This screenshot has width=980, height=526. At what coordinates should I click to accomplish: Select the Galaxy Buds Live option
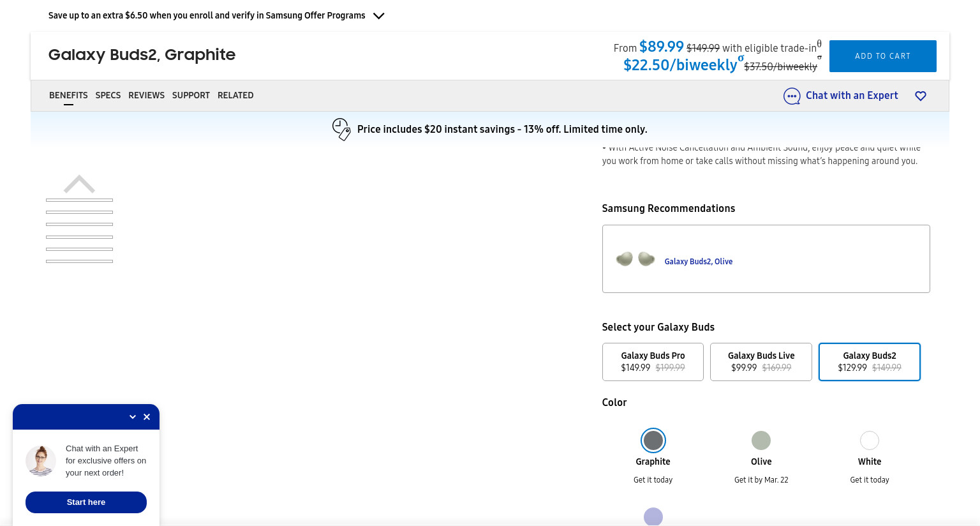pyautogui.click(x=761, y=362)
